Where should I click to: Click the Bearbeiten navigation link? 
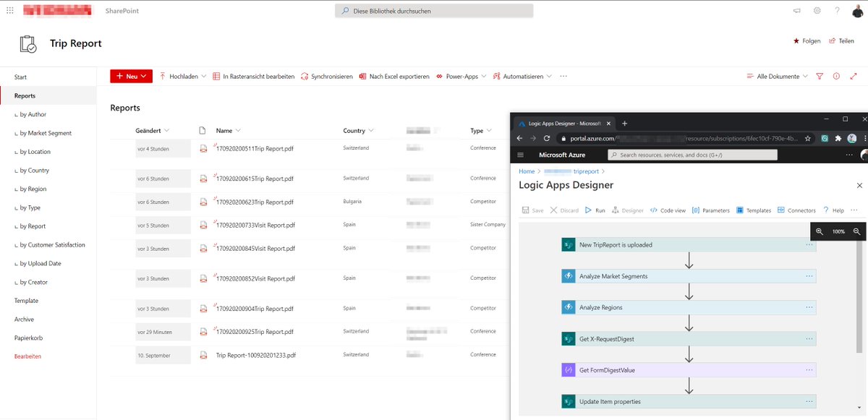click(x=27, y=356)
